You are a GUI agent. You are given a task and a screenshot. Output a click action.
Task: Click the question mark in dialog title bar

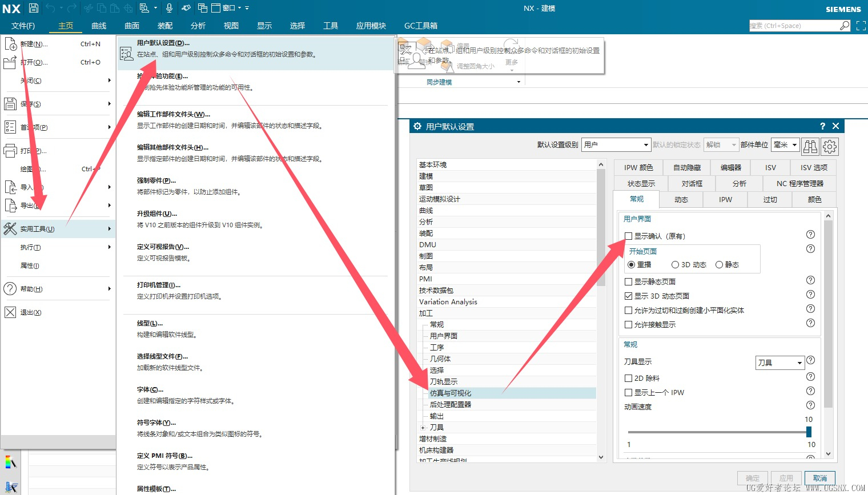822,126
